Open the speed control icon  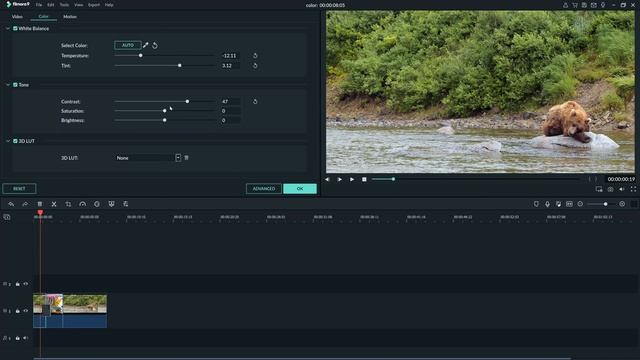pyautogui.click(x=82, y=204)
